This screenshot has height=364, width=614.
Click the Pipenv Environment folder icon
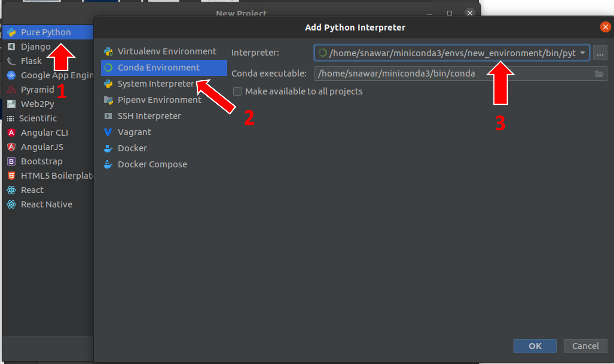click(x=108, y=100)
